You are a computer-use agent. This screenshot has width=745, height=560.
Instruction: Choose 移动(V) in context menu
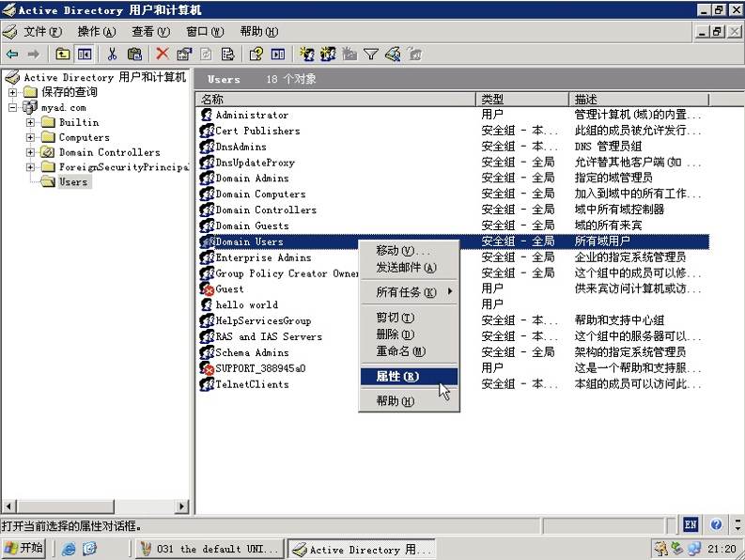click(x=409, y=251)
